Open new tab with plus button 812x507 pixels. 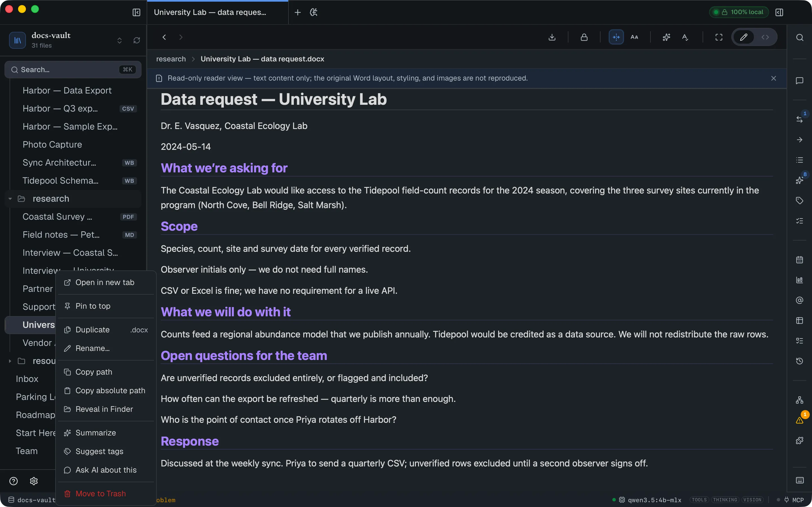point(298,12)
